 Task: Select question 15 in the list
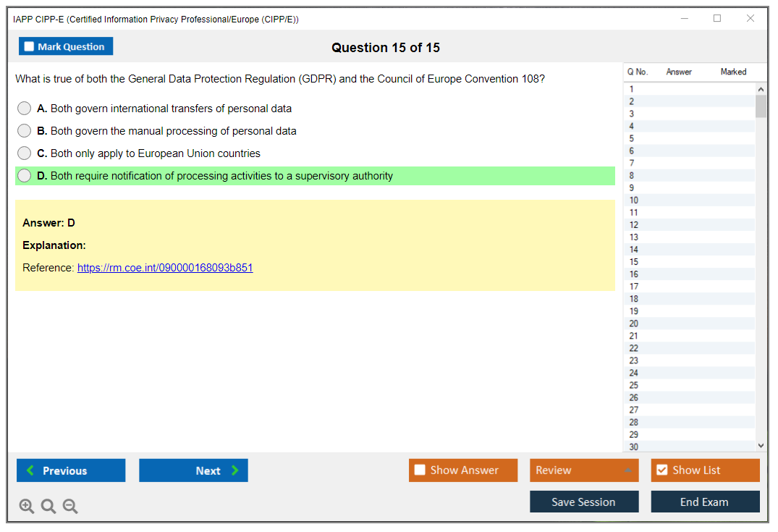coord(634,262)
